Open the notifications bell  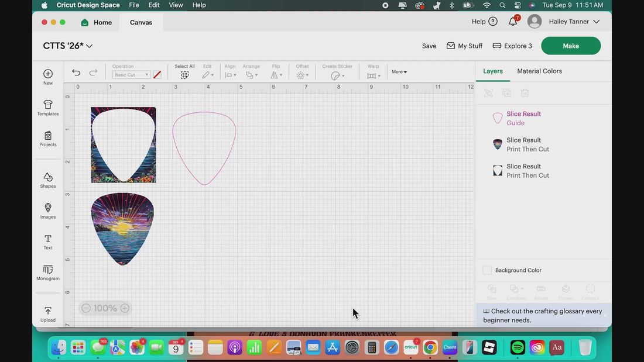tap(513, 22)
